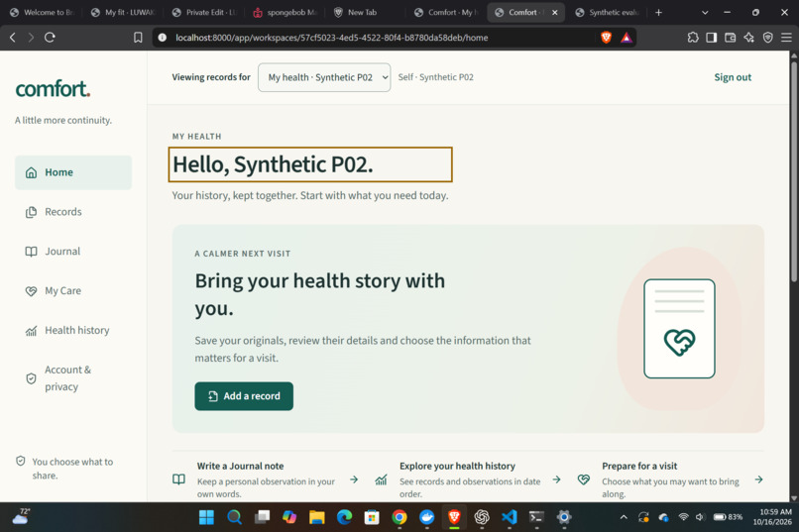The width and height of the screenshot is (799, 532).
Task: Open Leo AI sparkle icon
Action: (748, 38)
